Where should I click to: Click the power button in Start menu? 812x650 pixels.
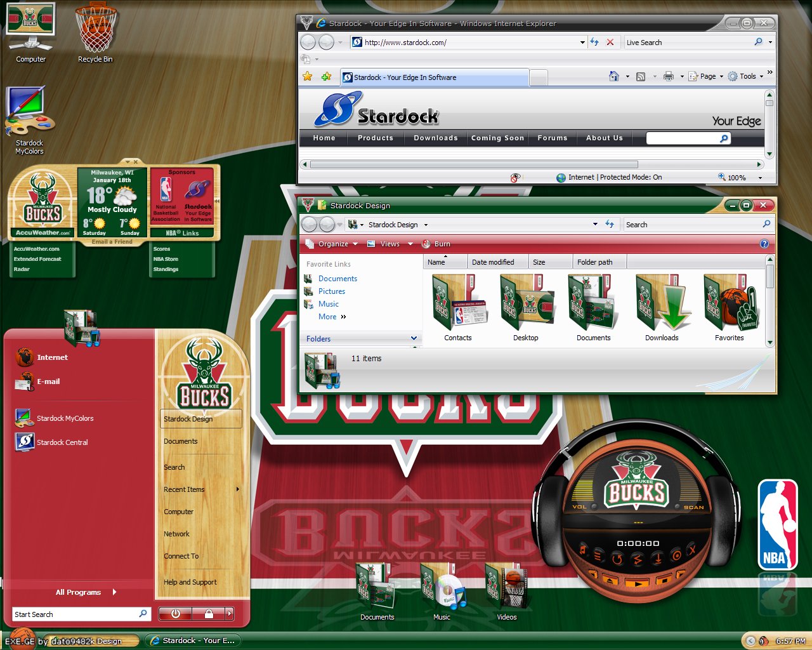176,614
